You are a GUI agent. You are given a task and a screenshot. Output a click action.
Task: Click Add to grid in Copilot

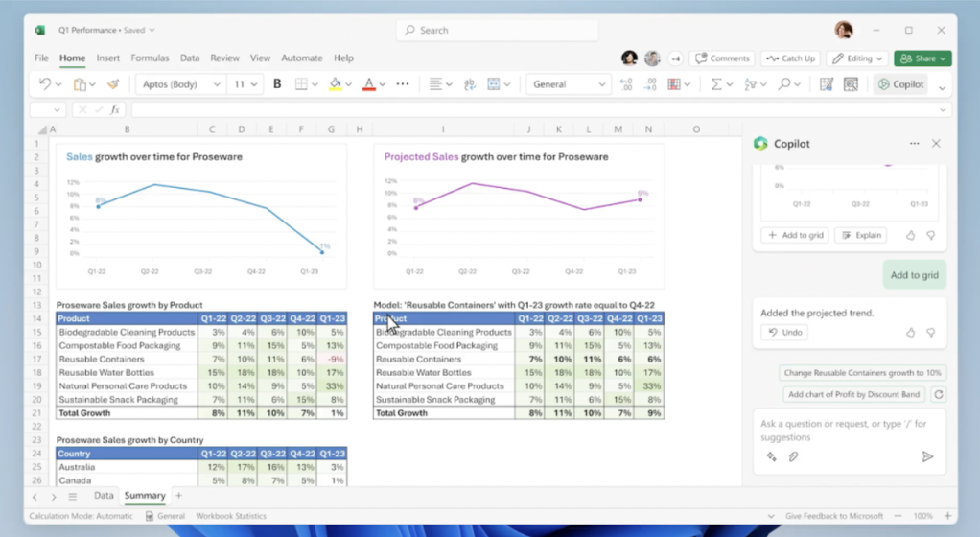tap(796, 235)
